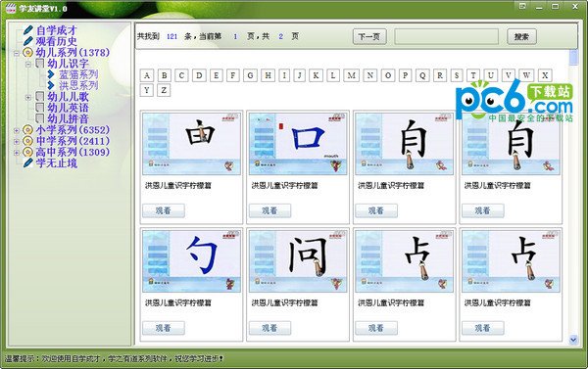Filter by letter M
588x369 pixels.
(x=351, y=75)
